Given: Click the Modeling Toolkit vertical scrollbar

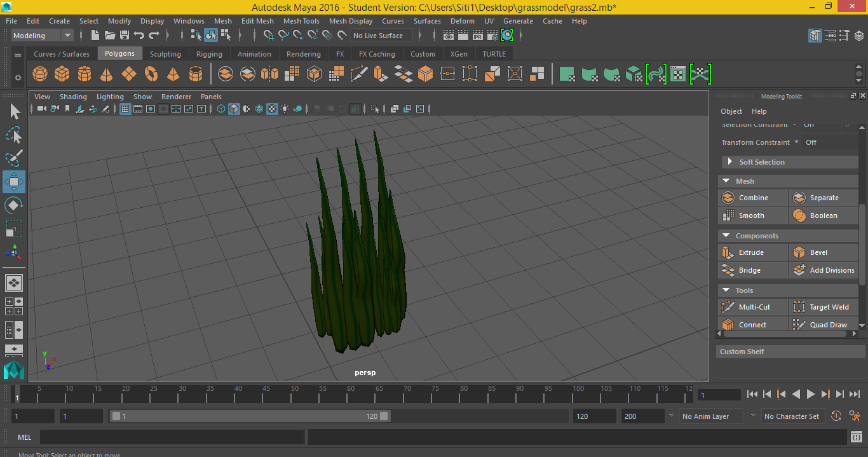Looking at the screenshot, I should coord(862,243).
